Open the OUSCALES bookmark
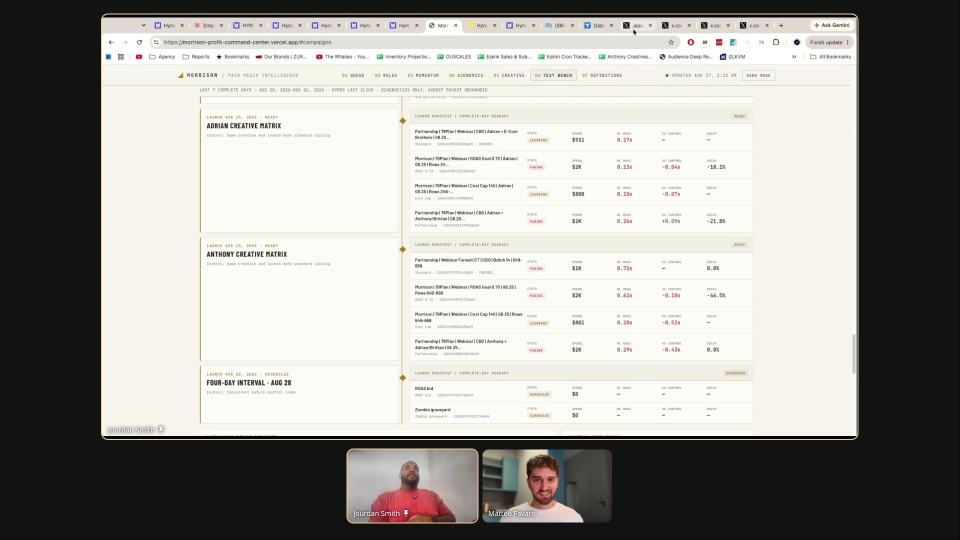 pyautogui.click(x=454, y=57)
